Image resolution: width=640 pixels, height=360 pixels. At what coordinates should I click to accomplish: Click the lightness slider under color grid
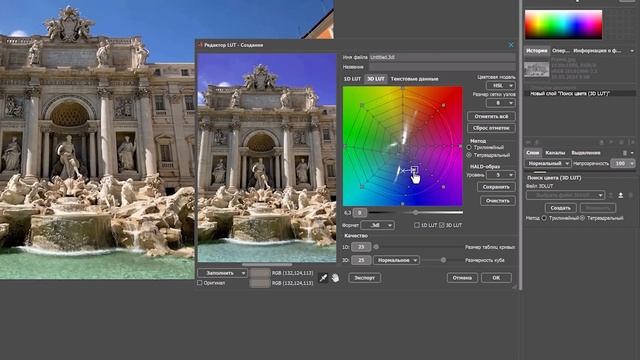[x=416, y=213]
